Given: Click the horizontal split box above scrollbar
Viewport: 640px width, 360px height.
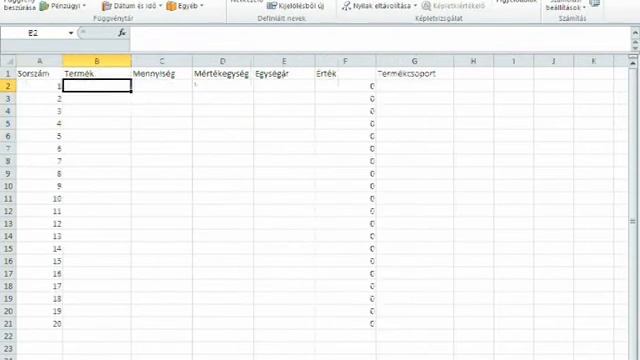Looking at the screenshot, I should [633, 57].
